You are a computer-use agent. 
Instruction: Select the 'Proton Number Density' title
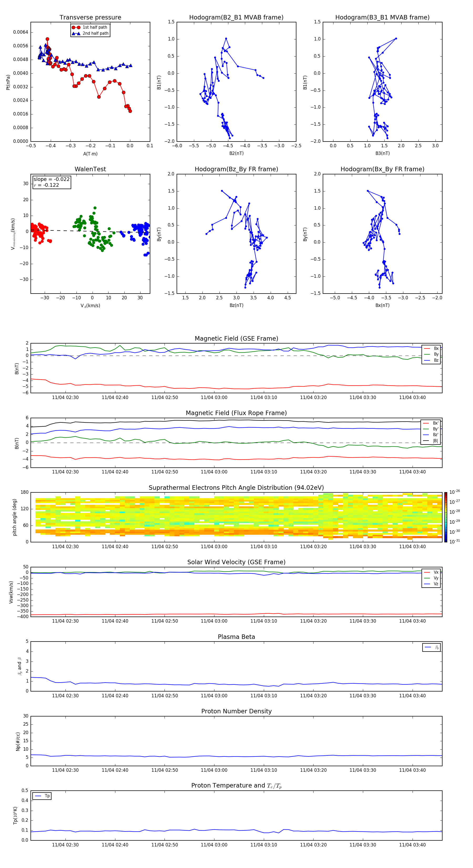pos(236,711)
